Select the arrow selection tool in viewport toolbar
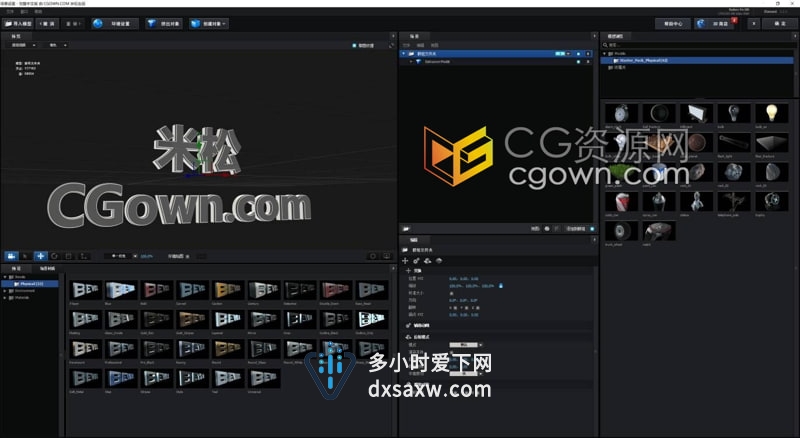Image resolution: width=800 pixels, height=438 pixels. tap(25, 256)
